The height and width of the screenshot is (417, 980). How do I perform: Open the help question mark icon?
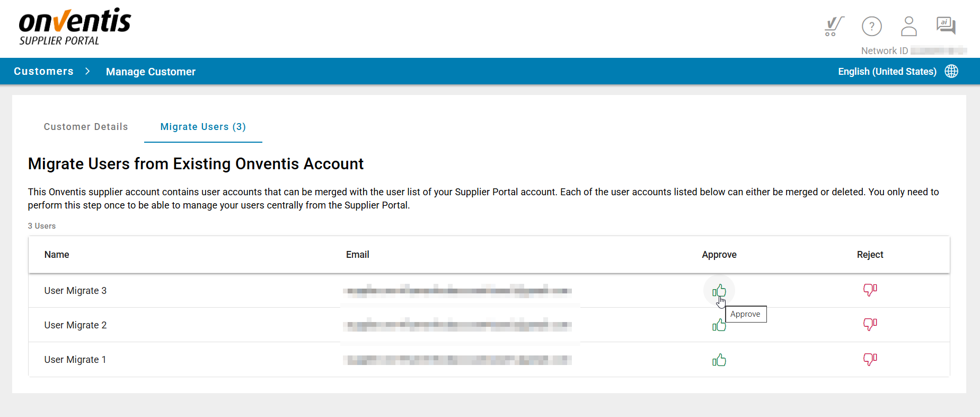click(871, 26)
